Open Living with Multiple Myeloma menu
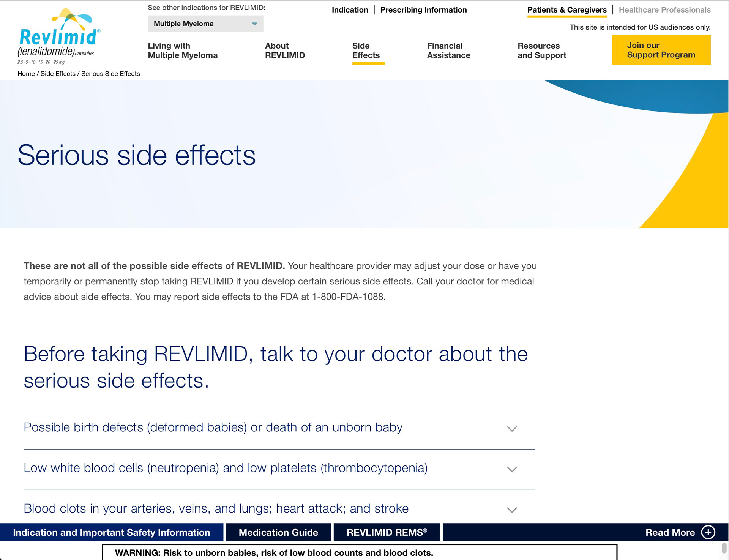Screen dimensions: 729x560 click(x=183, y=50)
